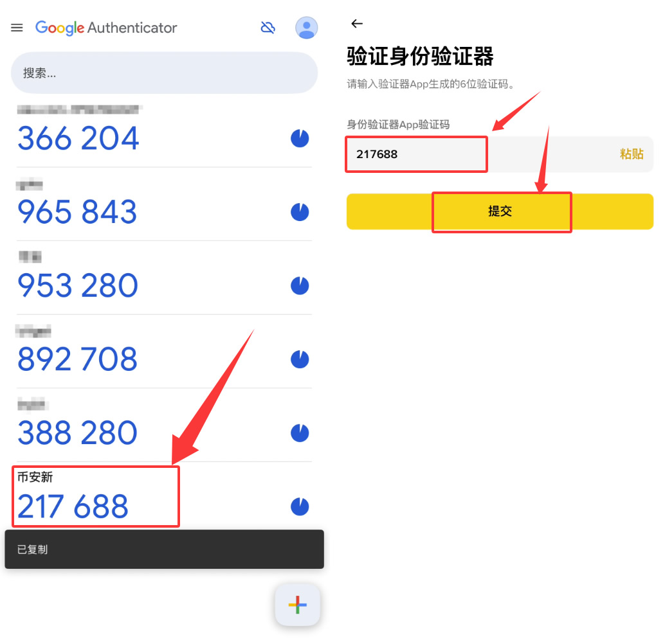Viewport: 665px width, 644px height.
Task: Select the code entry 366 204
Action: 77,138
